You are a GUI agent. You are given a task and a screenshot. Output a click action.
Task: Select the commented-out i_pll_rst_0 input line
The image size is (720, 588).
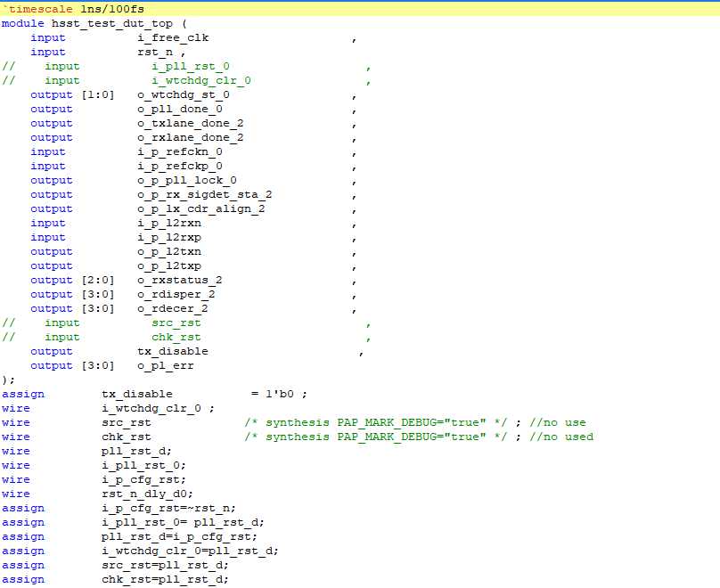[x=192, y=65]
